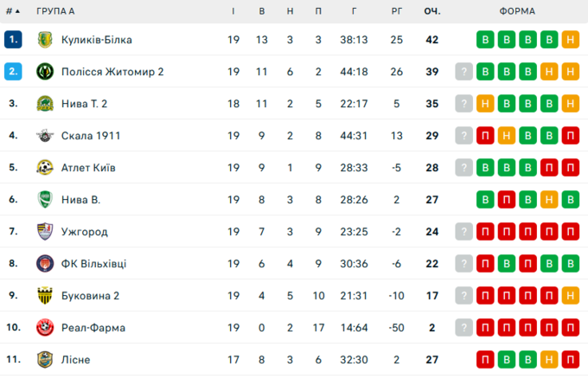Click the Куликів-Білка team logo
This screenshot has height=379, width=588.
tap(45, 40)
